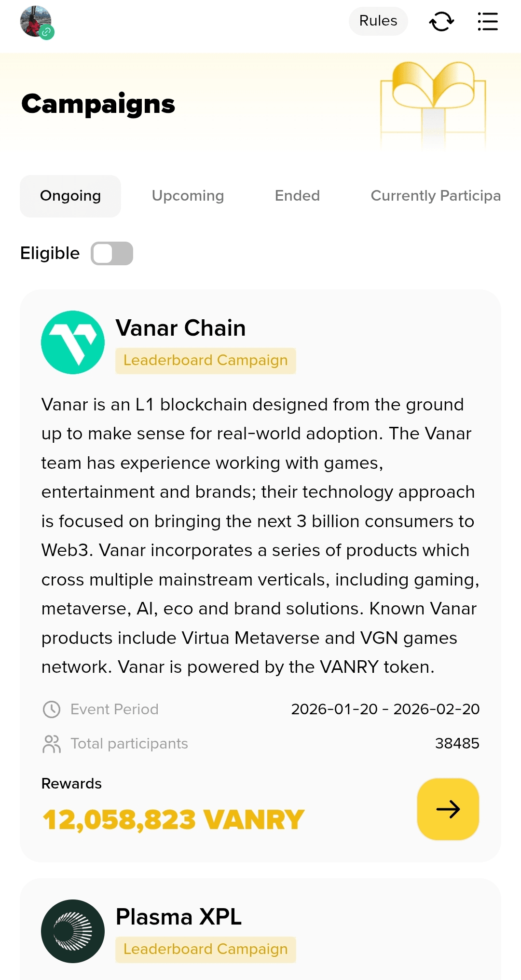
Task: Open the Currently Participating tab
Action: (435, 196)
